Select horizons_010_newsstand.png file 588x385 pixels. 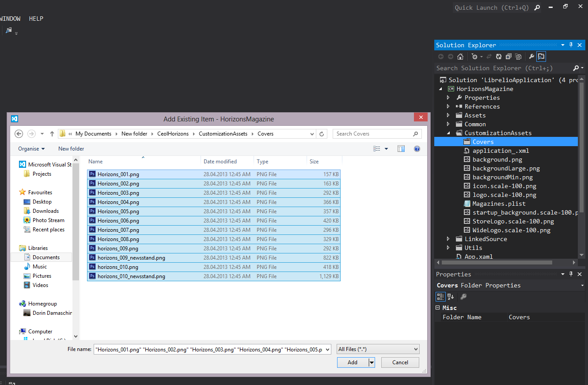tap(214, 276)
